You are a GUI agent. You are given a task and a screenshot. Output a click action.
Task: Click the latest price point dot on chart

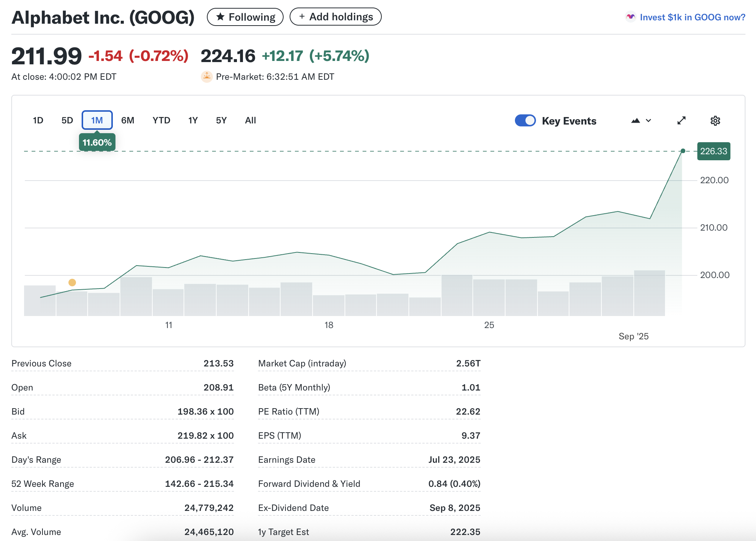[683, 151]
